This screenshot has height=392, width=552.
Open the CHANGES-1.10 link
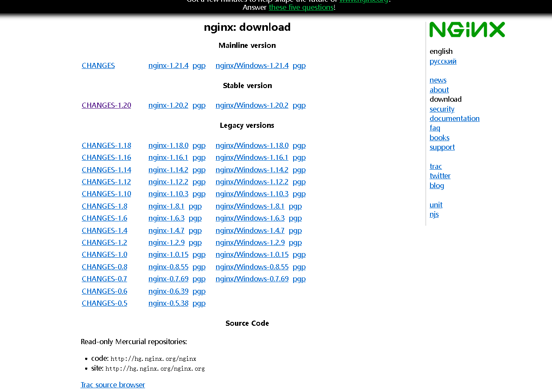pos(107,194)
